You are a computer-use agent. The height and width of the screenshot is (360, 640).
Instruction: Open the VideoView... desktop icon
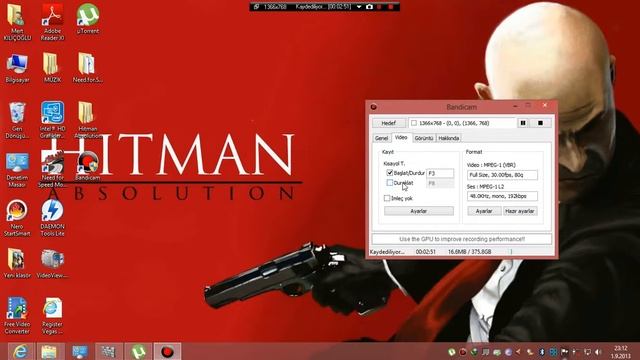pos(52,263)
